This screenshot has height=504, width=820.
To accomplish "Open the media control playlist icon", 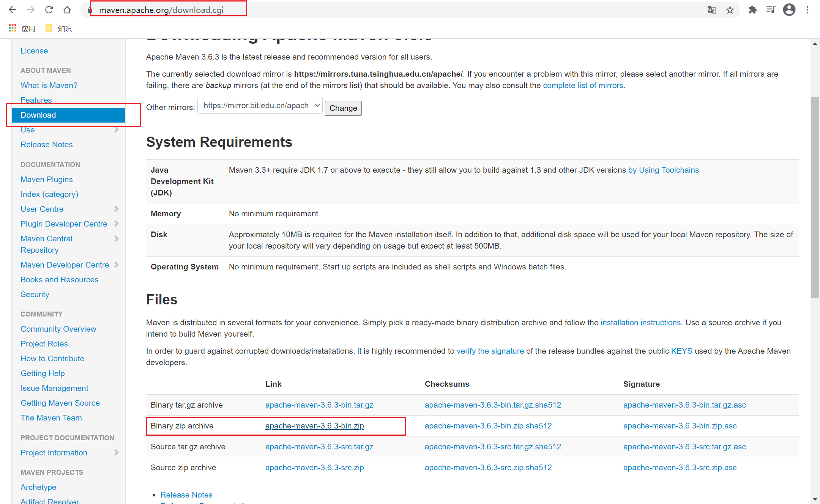I will point(771,10).
